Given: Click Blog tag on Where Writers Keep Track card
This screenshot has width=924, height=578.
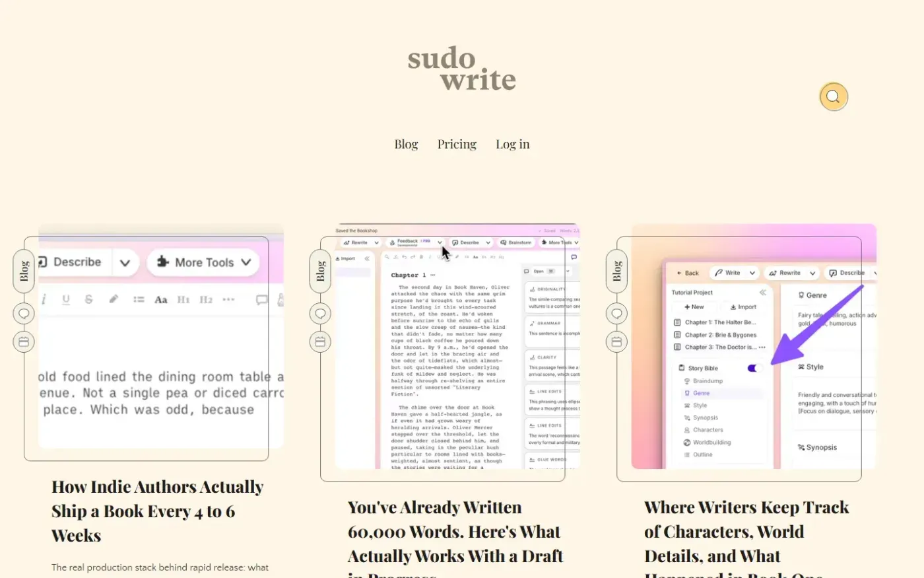Looking at the screenshot, I should (x=616, y=271).
